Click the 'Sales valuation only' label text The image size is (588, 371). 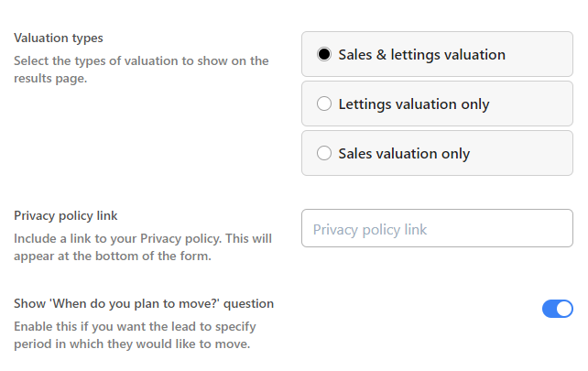404,154
